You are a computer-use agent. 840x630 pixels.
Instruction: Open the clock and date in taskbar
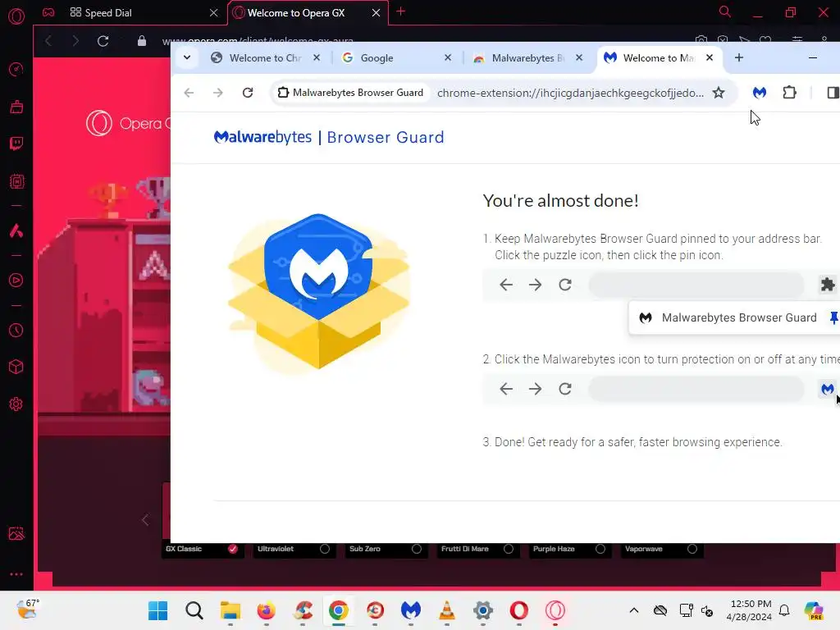coord(749,610)
